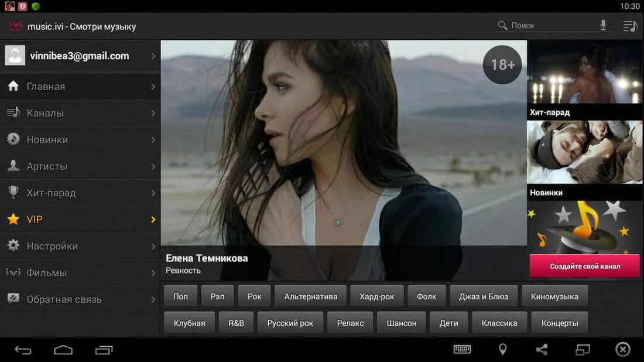The height and width of the screenshot is (362, 644).
Task: Click the red shield notification icon
Action: pos(23,6)
